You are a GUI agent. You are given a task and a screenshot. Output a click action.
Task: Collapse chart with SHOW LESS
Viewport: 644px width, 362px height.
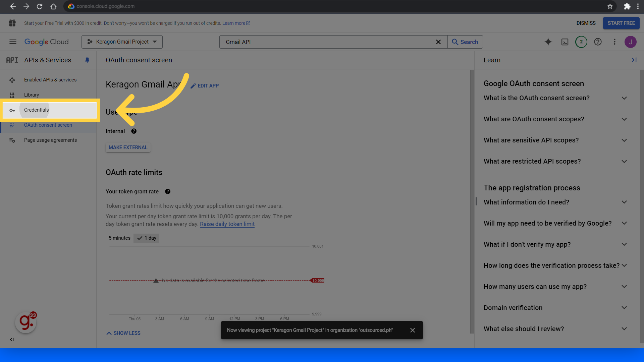[x=123, y=333]
